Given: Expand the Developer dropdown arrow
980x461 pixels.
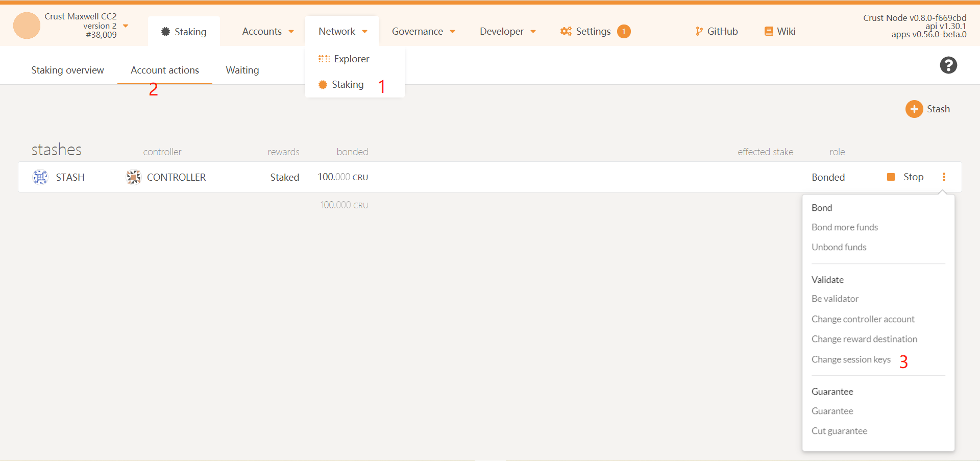Looking at the screenshot, I should click(533, 32).
